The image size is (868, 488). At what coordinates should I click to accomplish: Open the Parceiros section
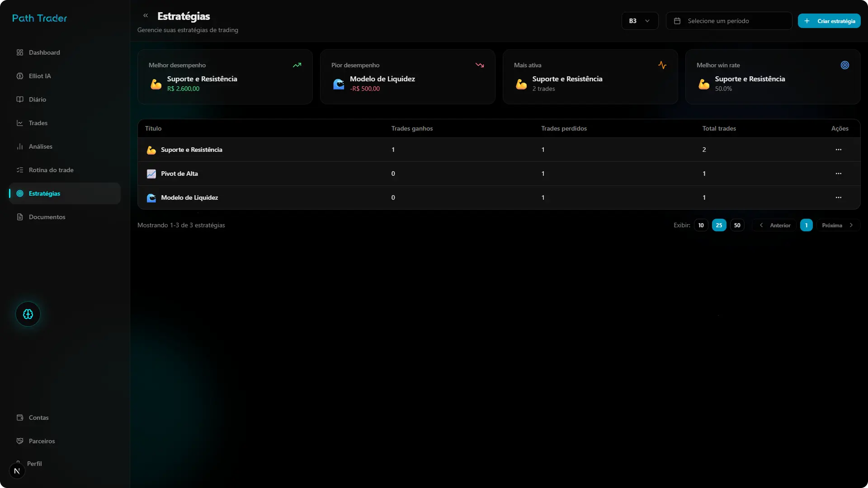[x=42, y=441]
